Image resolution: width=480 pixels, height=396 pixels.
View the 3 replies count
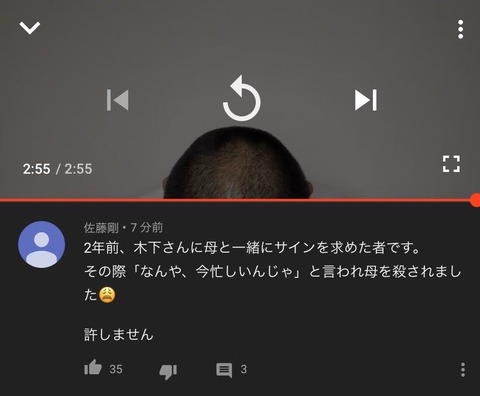tap(244, 369)
